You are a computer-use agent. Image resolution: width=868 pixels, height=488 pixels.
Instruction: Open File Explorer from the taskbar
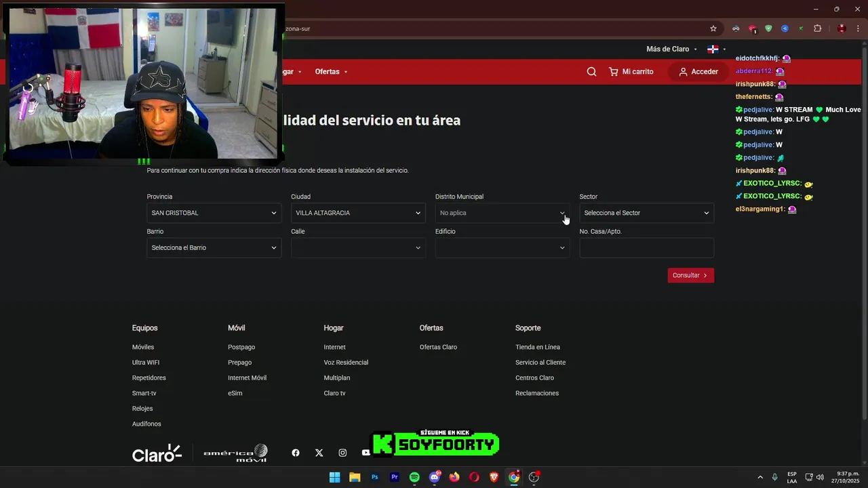click(x=355, y=477)
